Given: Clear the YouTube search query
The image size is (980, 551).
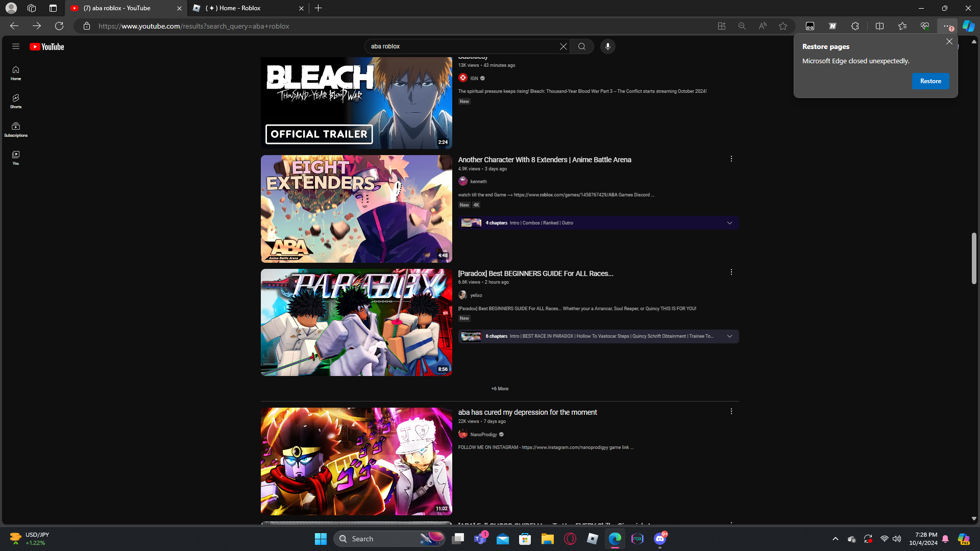Looking at the screenshot, I should coord(563,46).
